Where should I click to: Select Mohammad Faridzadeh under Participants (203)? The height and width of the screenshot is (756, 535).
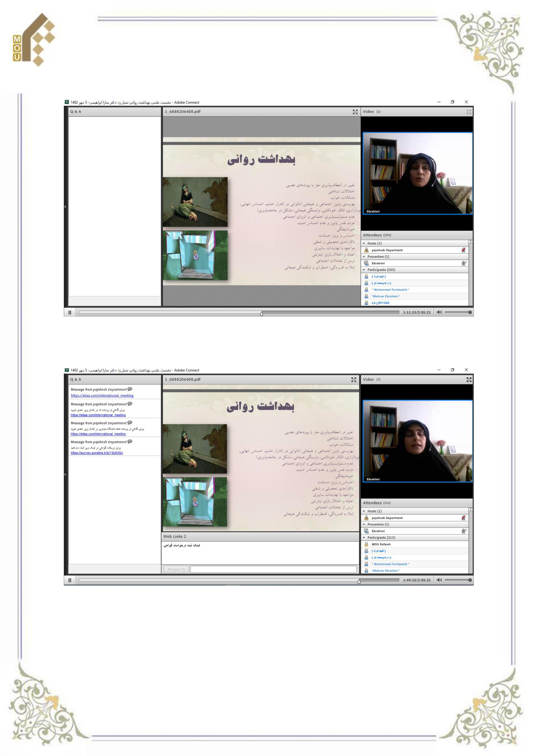pos(415,290)
